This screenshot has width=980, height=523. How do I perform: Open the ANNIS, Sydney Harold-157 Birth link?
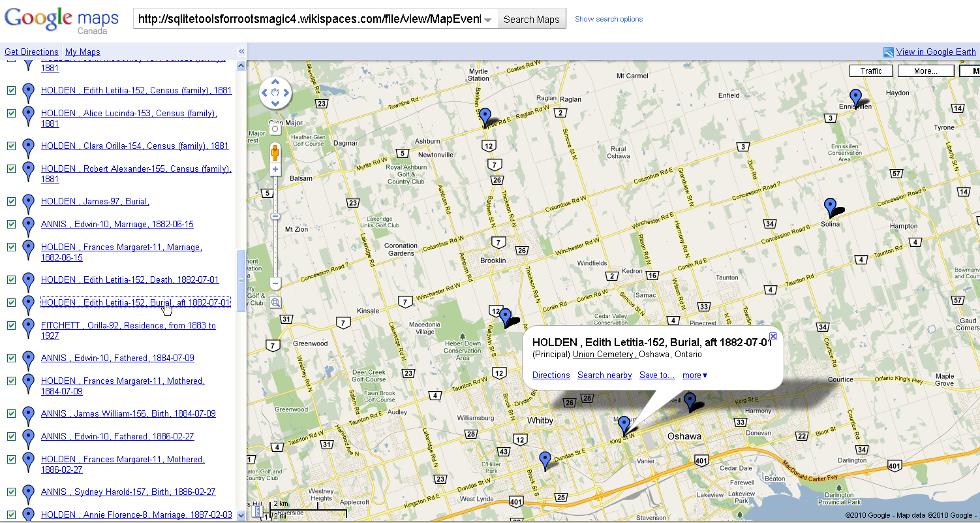tap(129, 492)
